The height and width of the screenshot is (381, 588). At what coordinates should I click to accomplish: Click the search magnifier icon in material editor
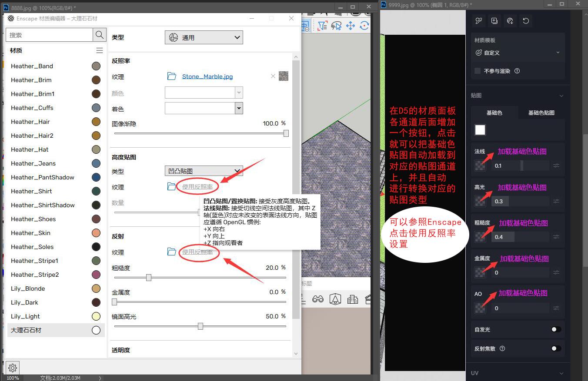(100, 35)
